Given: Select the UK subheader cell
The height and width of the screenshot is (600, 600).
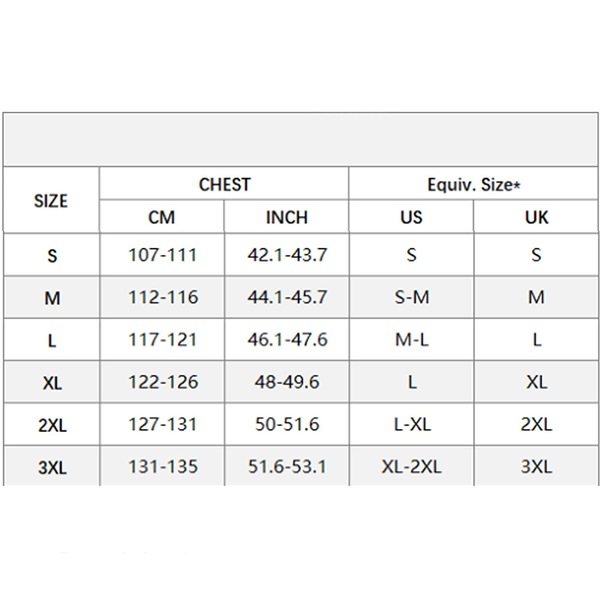Looking at the screenshot, I should click(536, 217).
